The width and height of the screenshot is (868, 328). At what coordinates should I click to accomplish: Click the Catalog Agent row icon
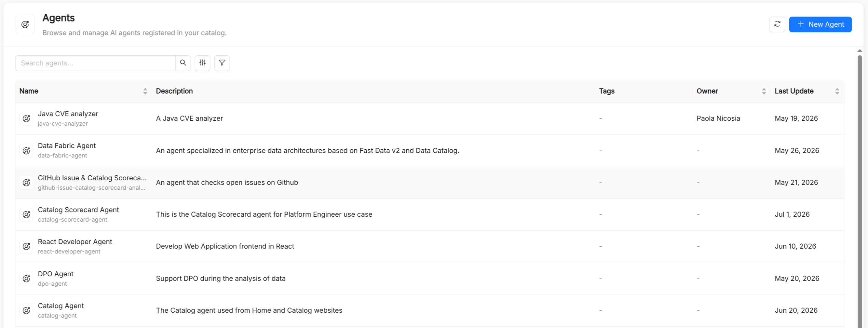(x=26, y=310)
